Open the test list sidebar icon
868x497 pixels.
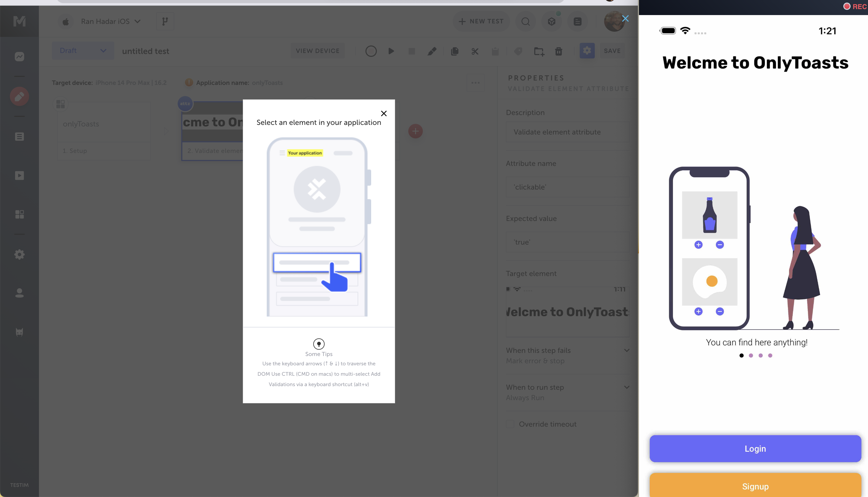(x=19, y=137)
